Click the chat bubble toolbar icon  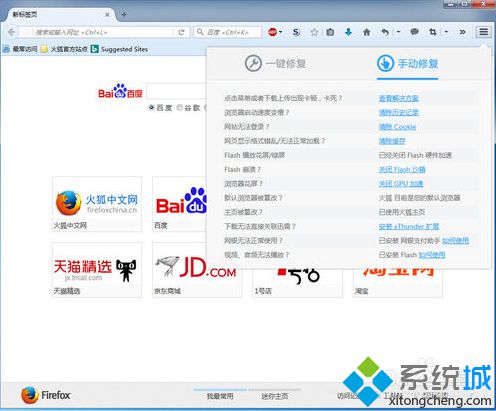pos(414,32)
